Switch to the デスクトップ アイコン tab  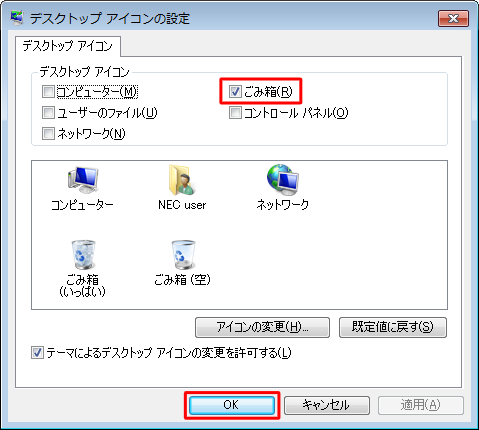click(x=68, y=46)
